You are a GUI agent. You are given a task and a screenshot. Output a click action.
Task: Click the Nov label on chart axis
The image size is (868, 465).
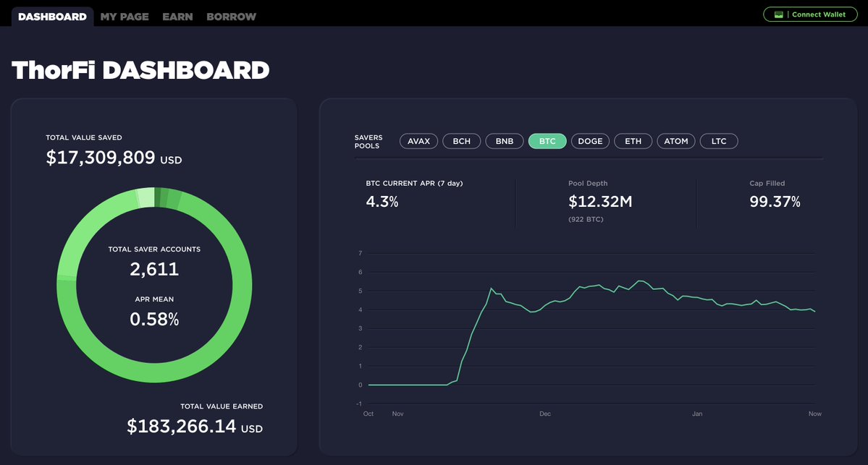398,414
